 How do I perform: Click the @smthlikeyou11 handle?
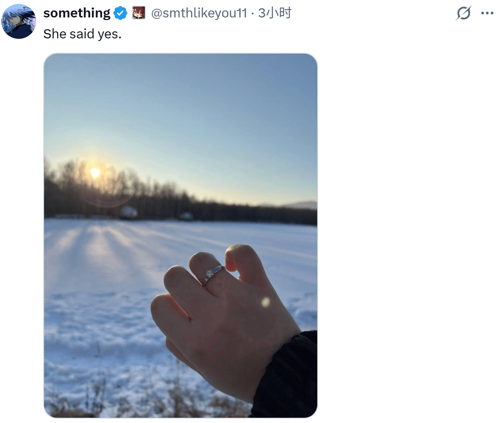[199, 13]
